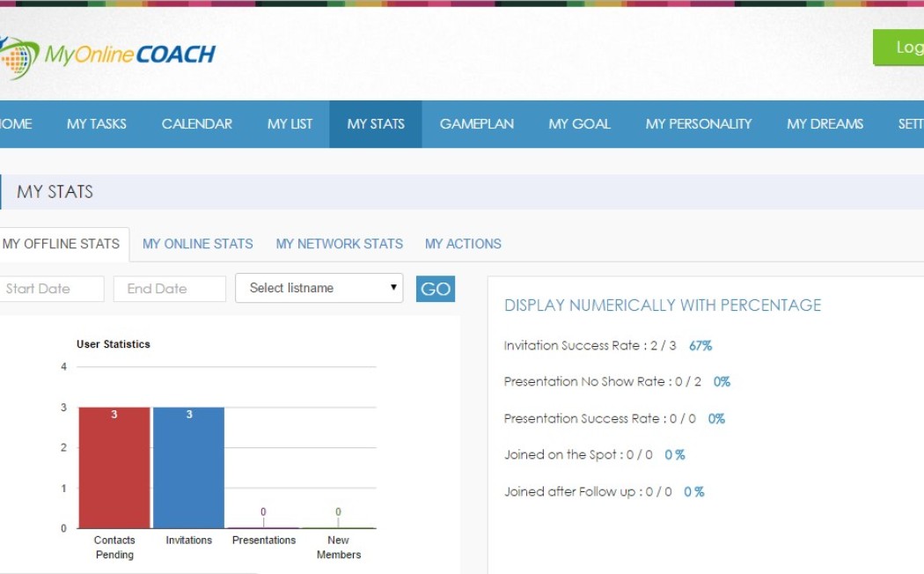Open the MY NETWORK STATS tab
Image resolution: width=924 pixels, height=574 pixels.
[339, 244]
